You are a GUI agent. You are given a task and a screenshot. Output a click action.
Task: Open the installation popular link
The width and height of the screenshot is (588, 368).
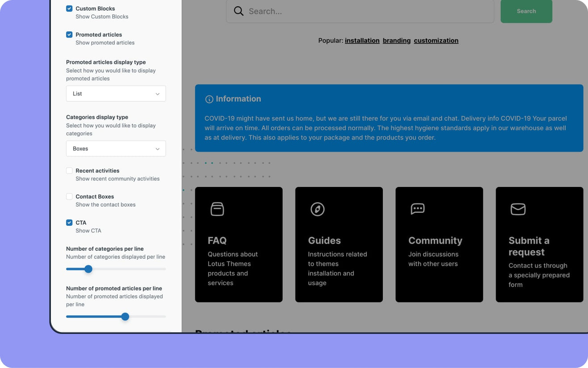coord(362,40)
